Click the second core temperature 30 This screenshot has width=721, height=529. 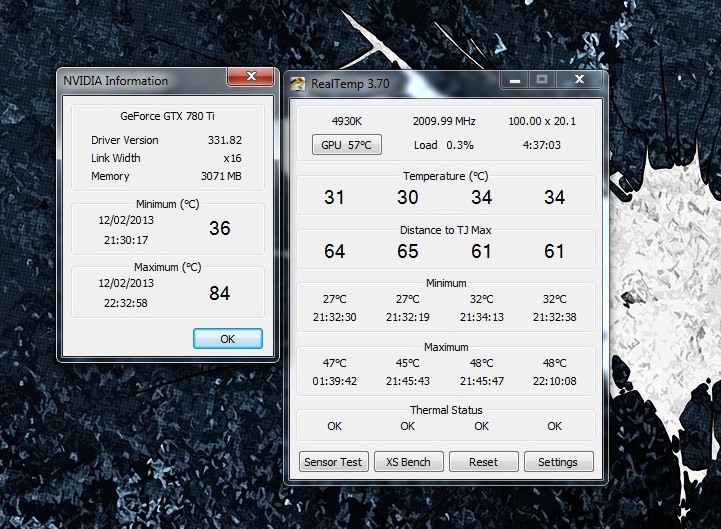(408, 197)
